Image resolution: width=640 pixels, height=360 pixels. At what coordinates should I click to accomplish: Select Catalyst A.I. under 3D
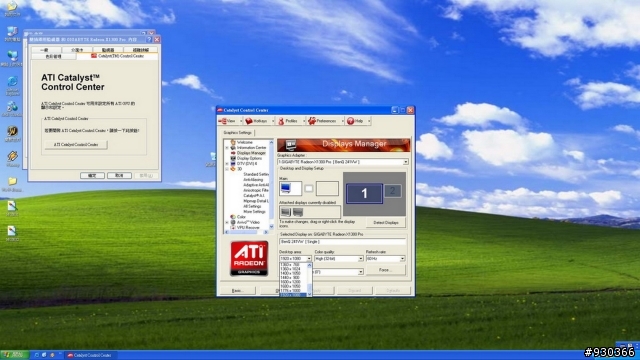[x=253, y=196]
